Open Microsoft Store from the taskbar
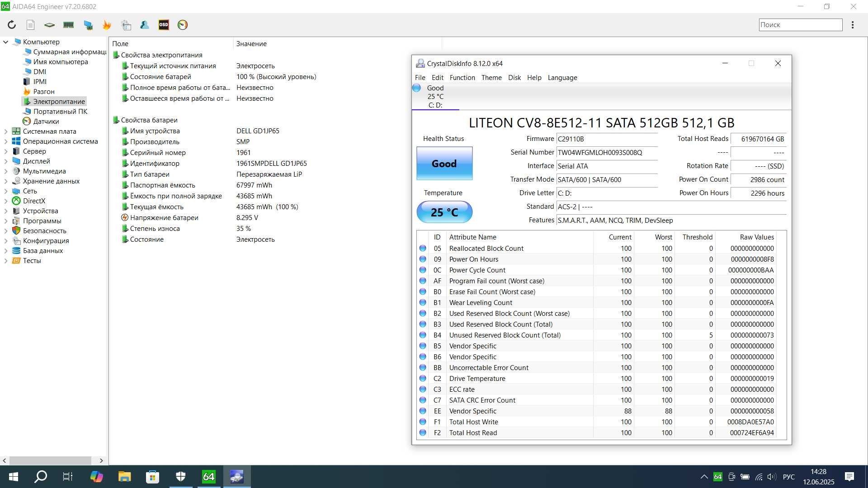 [152, 476]
